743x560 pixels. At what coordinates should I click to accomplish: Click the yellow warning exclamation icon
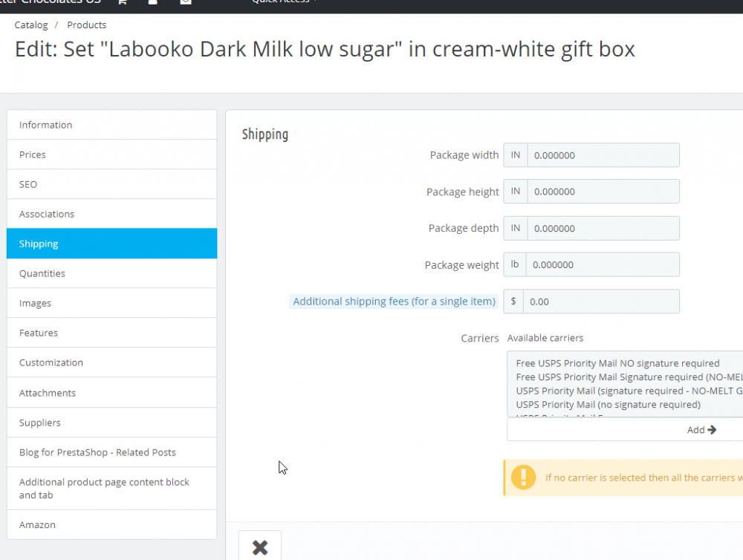(523, 478)
